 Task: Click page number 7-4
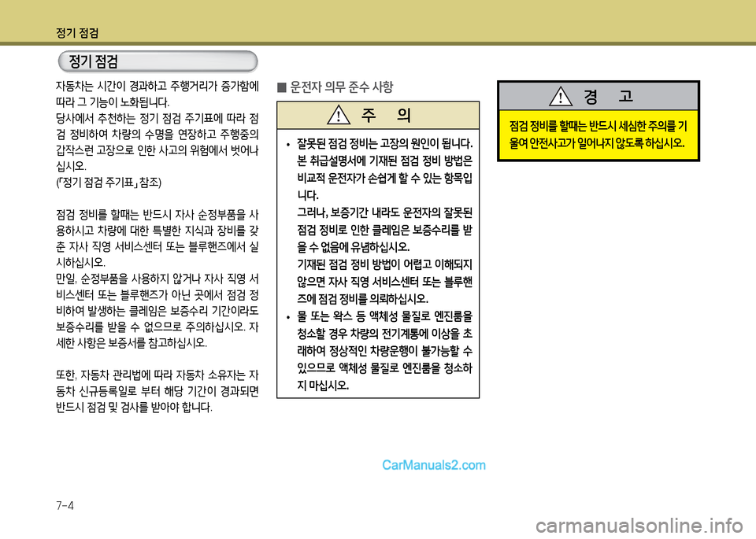click(65, 504)
